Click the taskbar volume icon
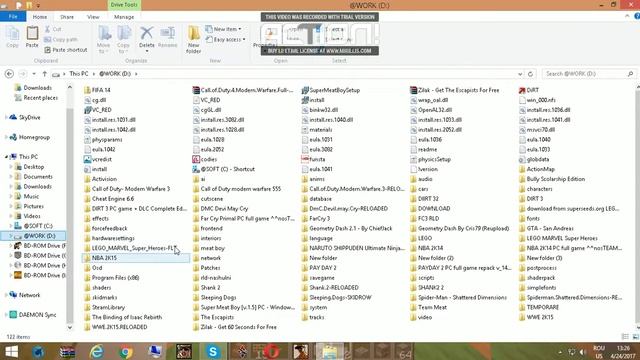The height and width of the screenshot is (360, 640). [582, 352]
